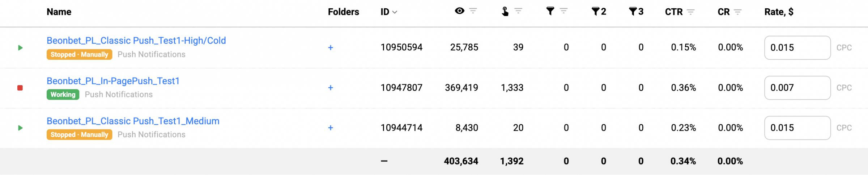
Task: Add folder for campaign 10947807
Action: [331, 88]
